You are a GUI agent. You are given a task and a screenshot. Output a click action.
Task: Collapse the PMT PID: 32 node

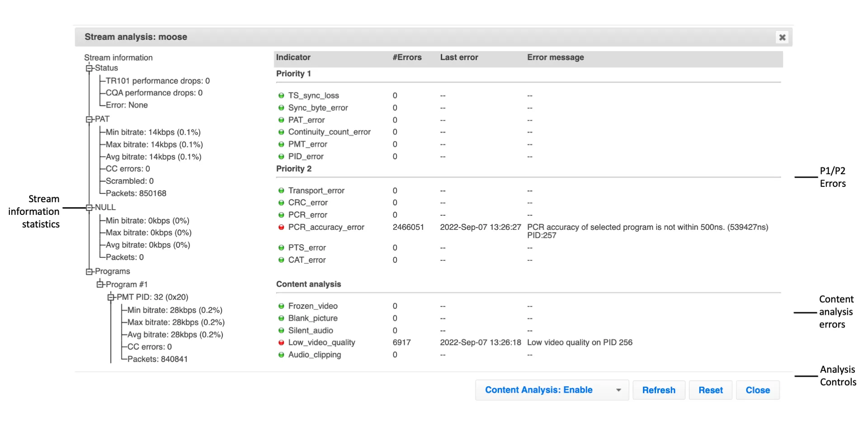tap(111, 297)
